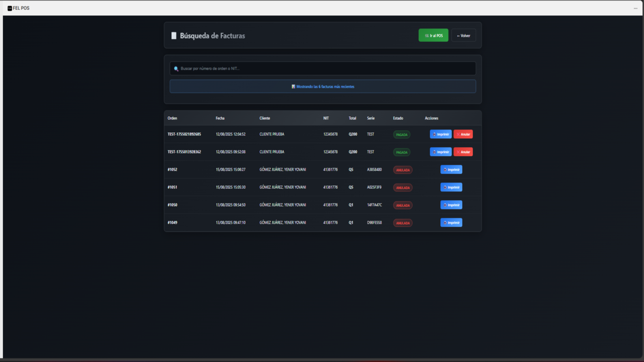Click the magnifying glass search icon

pyautogui.click(x=176, y=69)
